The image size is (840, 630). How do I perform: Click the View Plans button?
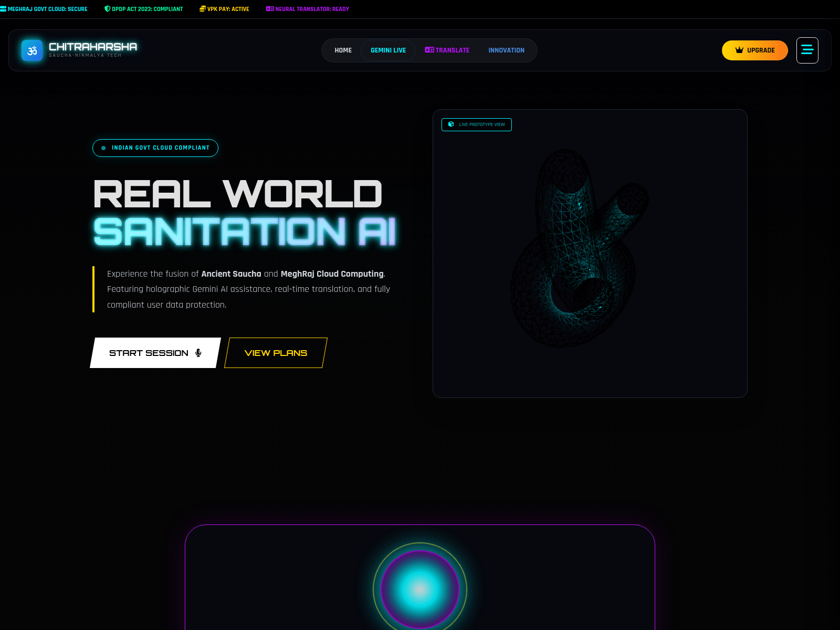[276, 353]
